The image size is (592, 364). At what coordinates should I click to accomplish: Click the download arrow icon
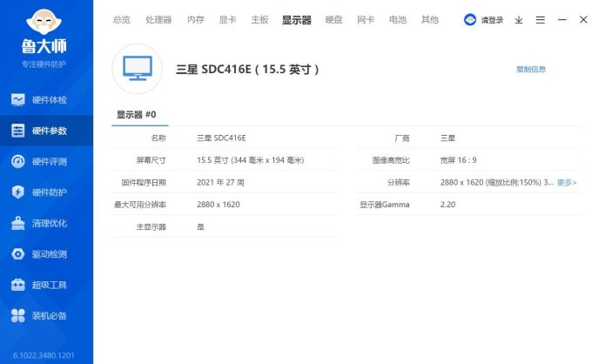click(x=519, y=20)
